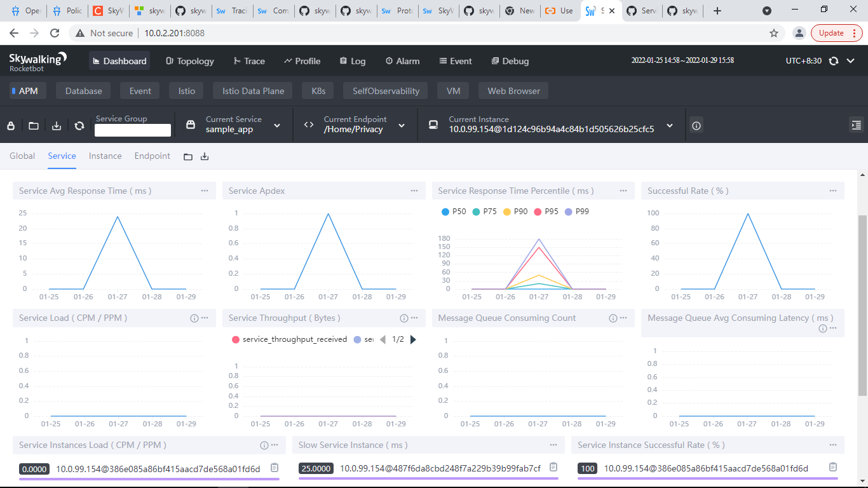Screen dimensions: 868x488
Task: Type in the Service Group input field
Action: pyautogui.click(x=132, y=130)
